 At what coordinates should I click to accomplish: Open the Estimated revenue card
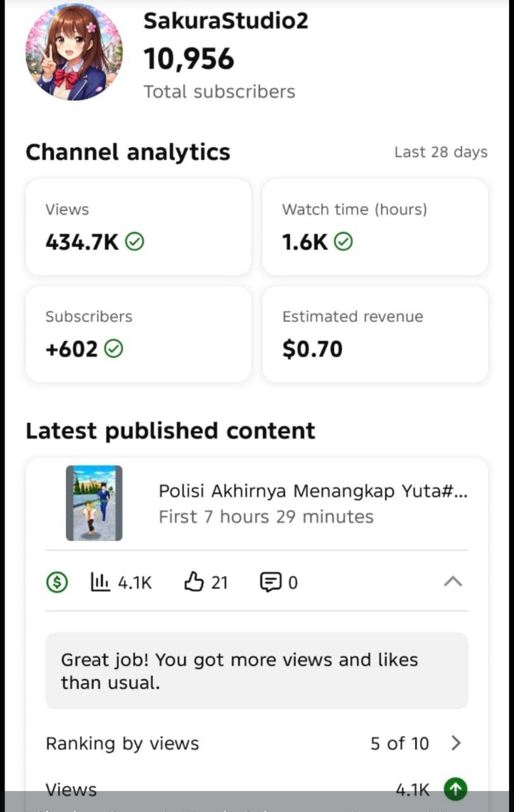(x=375, y=334)
